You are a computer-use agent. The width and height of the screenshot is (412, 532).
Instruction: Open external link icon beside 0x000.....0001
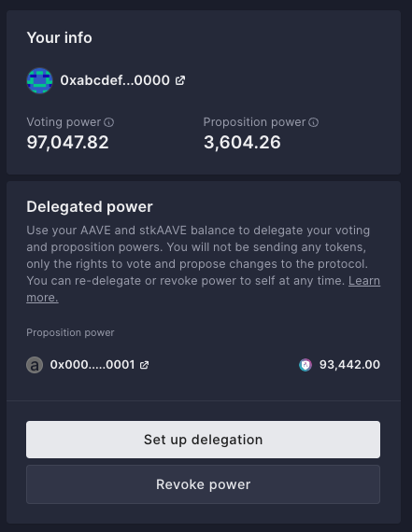[145, 365]
